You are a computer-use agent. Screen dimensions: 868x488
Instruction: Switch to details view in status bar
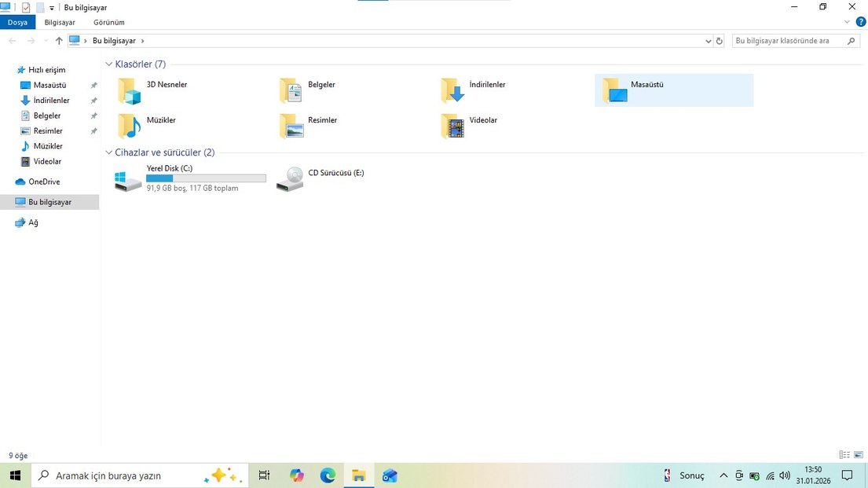(844, 455)
